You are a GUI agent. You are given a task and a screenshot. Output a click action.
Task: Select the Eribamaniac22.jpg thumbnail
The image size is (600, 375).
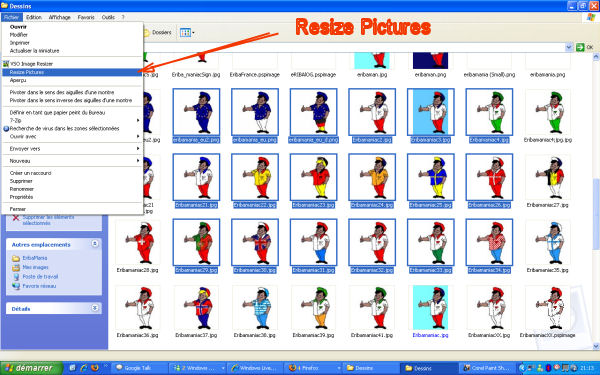coord(255,177)
